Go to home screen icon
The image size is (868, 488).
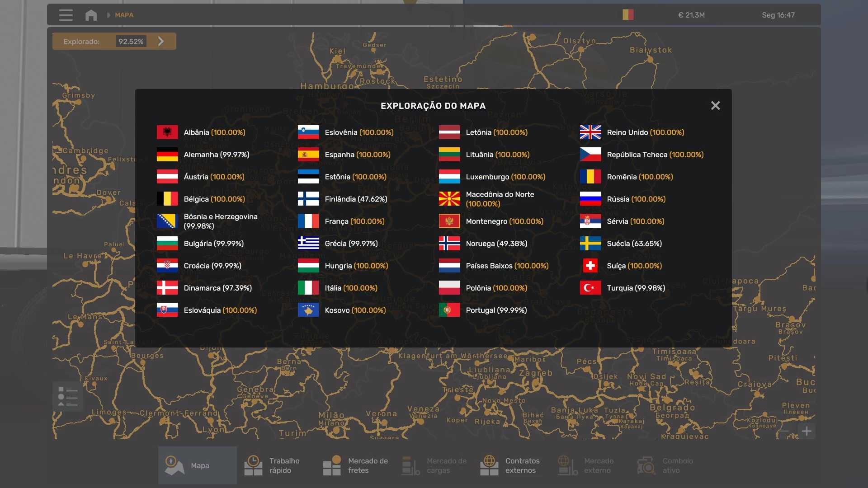tap(91, 15)
